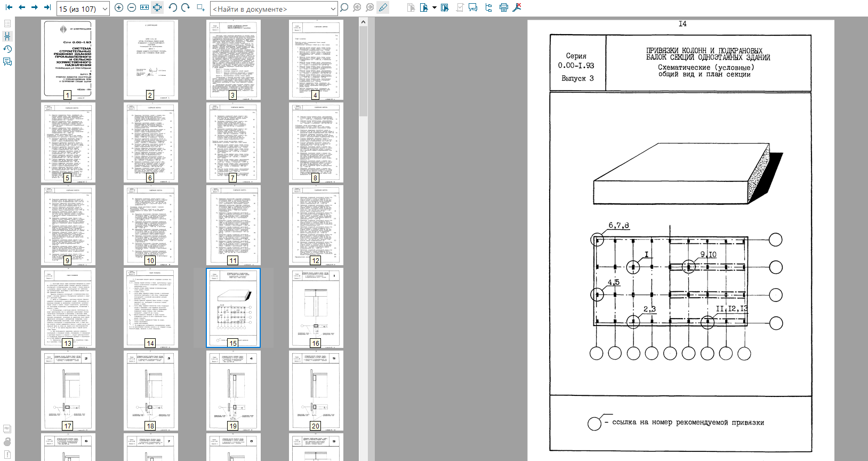Rotate page counterclockwise
This screenshot has height=461, width=868.
(x=173, y=7)
